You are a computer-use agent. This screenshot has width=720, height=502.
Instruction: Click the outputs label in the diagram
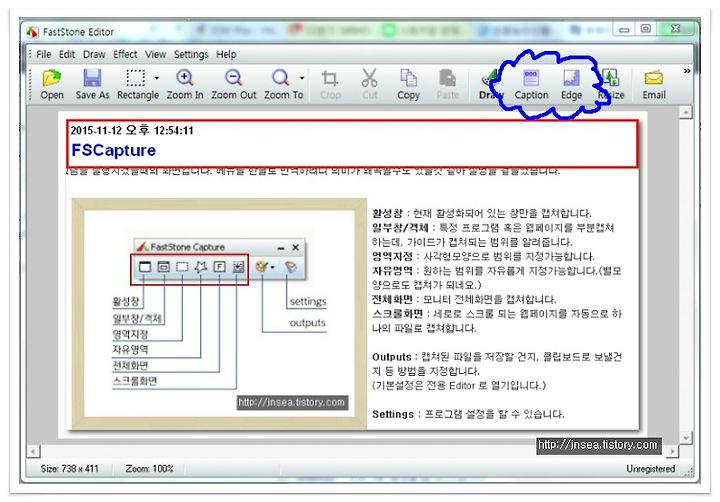[x=307, y=323]
